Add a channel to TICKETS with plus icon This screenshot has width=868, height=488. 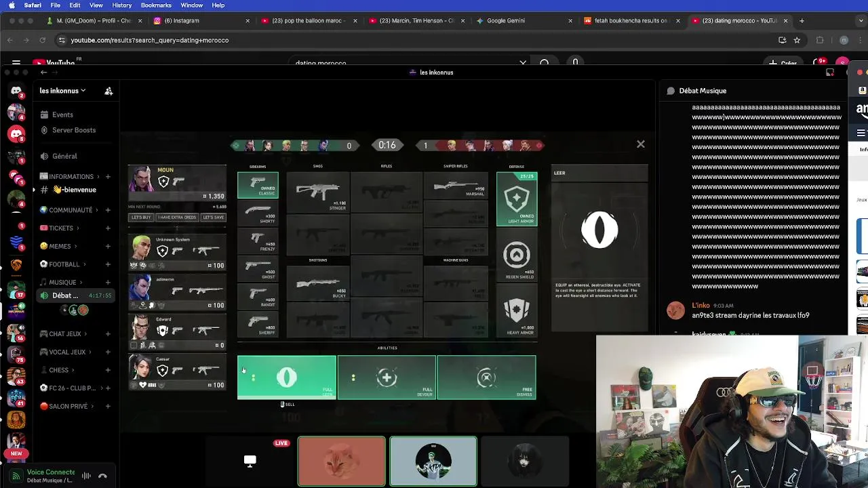pyautogui.click(x=108, y=228)
